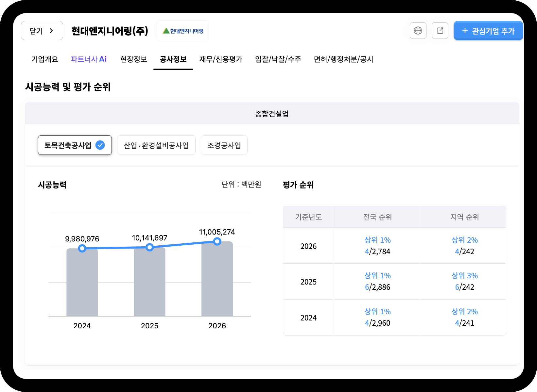Viewport: 537px width, 392px height.
Task: Click the 현대엔지니어링(주) company title
Action: coord(110,31)
